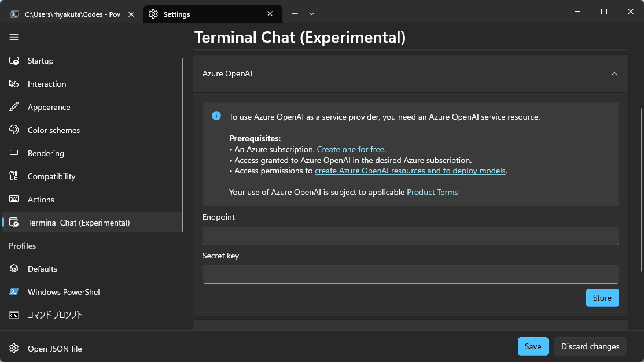The width and height of the screenshot is (644, 362).
Task: Click Discard changes button
Action: coord(590,346)
